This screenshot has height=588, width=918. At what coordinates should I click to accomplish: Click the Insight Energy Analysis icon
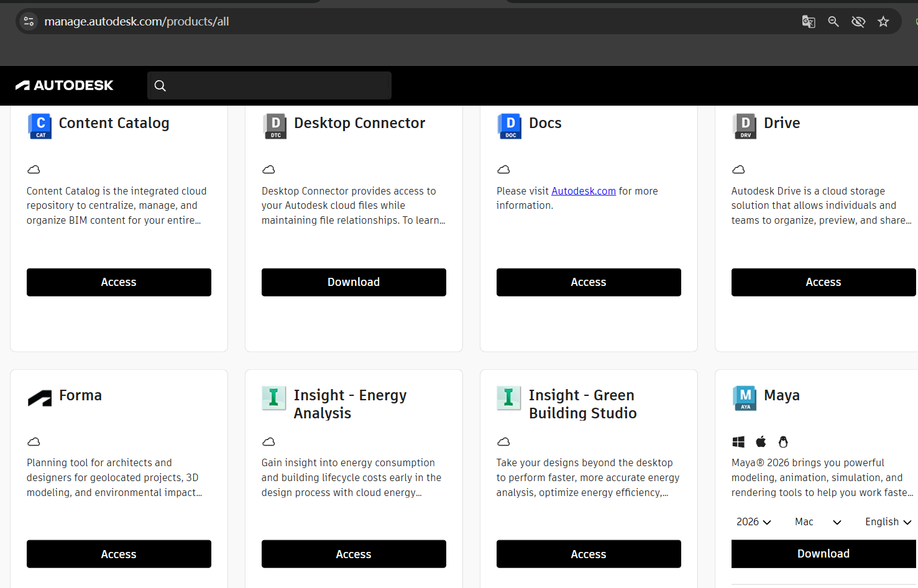(x=273, y=398)
